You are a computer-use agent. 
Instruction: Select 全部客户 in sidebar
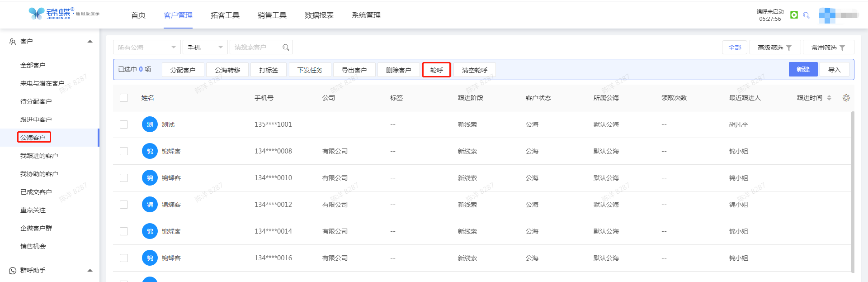(x=33, y=65)
